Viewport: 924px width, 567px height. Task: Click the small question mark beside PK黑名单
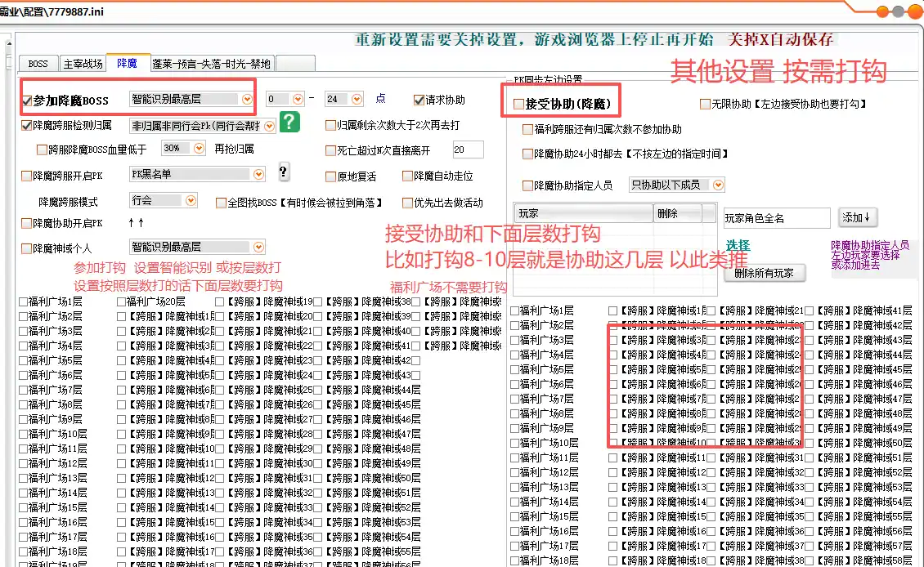click(284, 172)
